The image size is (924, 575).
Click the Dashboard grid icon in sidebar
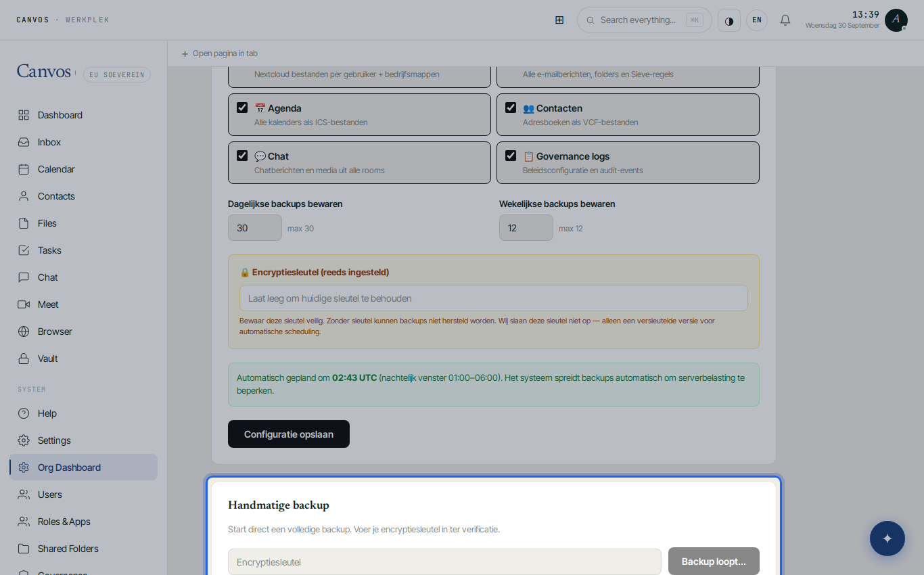tap(24, 115)
